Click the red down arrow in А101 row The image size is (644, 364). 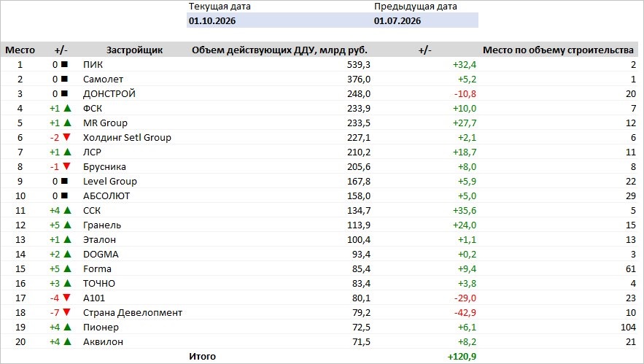tap(66, 298)
